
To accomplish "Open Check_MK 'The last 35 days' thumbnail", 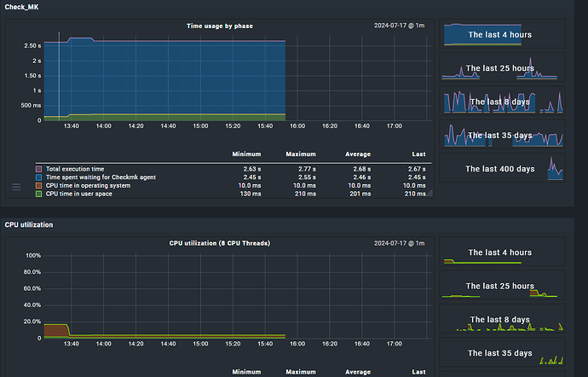I will coord(499,135).
